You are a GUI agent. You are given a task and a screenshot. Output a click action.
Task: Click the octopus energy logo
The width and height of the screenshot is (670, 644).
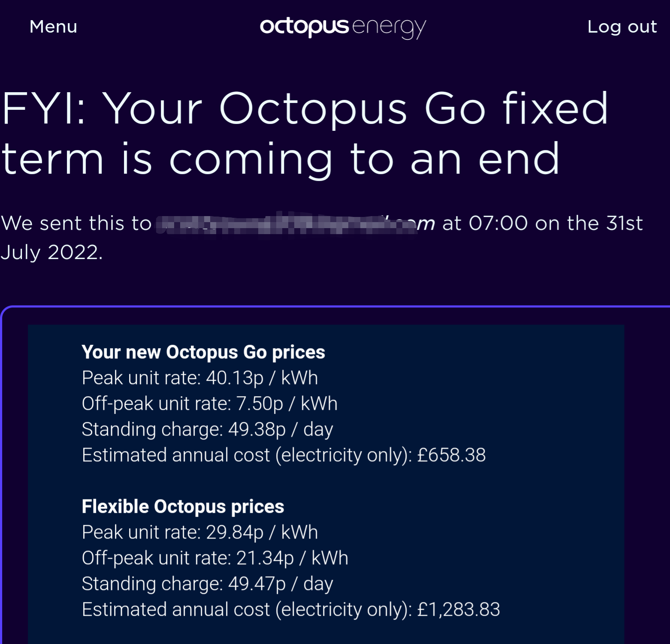pyautogui.click(x=343, y=27)
